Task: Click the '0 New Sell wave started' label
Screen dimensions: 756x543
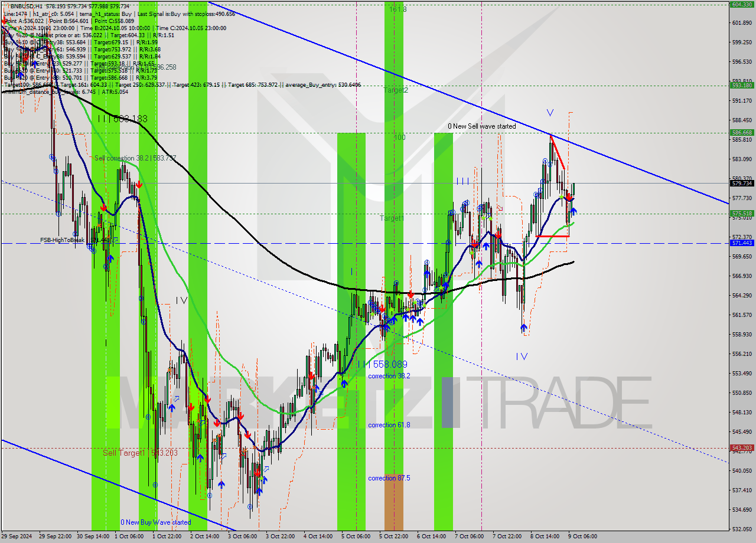Action: coord(481,126)
